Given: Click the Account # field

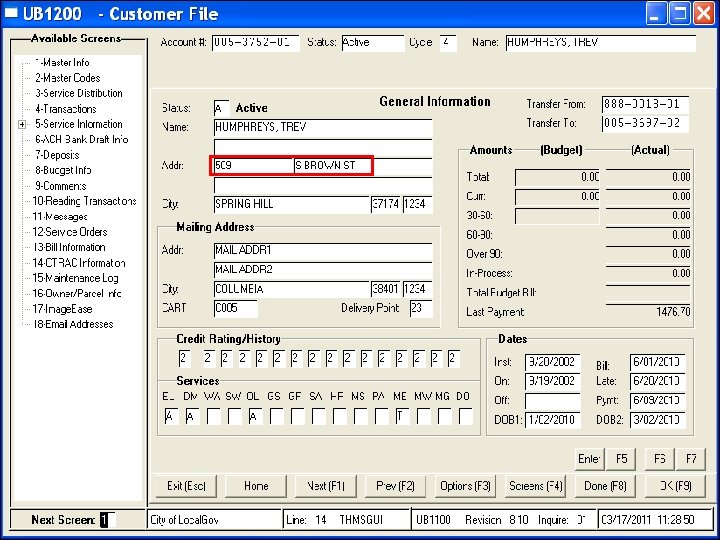Looking at the screenshot, I should tap(256, 43).
